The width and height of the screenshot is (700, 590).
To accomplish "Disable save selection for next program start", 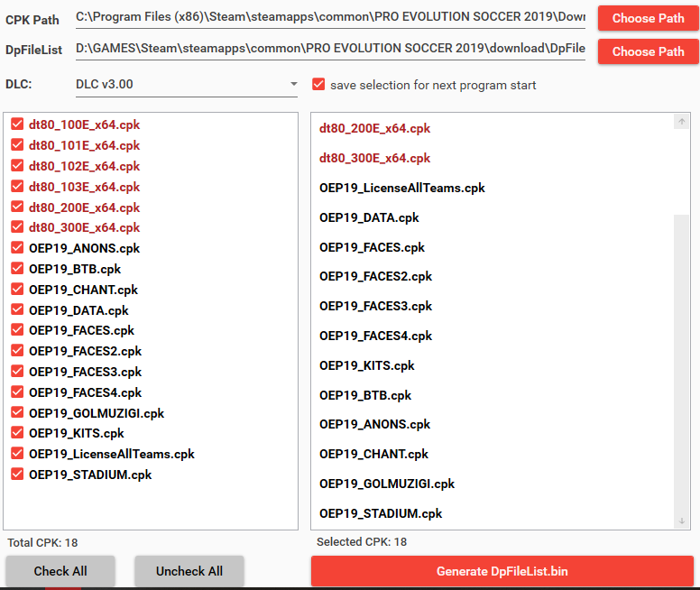I will tap(318, 85).
